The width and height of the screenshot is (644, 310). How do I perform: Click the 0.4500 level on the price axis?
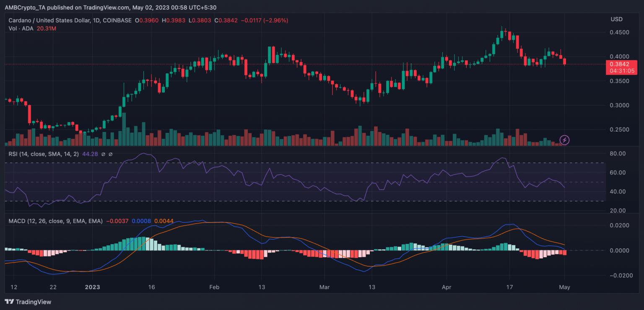click(619, 32)
